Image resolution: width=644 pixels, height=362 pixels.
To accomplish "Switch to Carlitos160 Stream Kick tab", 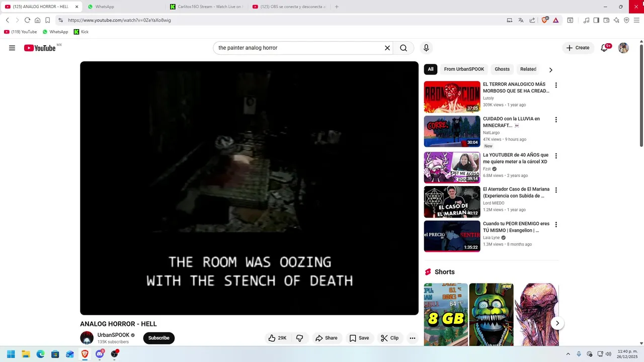I will tap(207, 7).
